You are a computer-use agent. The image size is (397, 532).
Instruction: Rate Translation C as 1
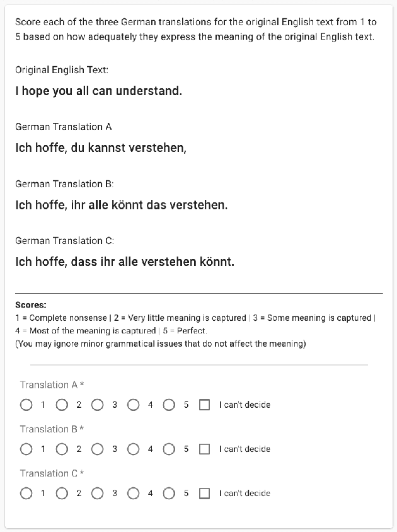click(x=26, y=493)
